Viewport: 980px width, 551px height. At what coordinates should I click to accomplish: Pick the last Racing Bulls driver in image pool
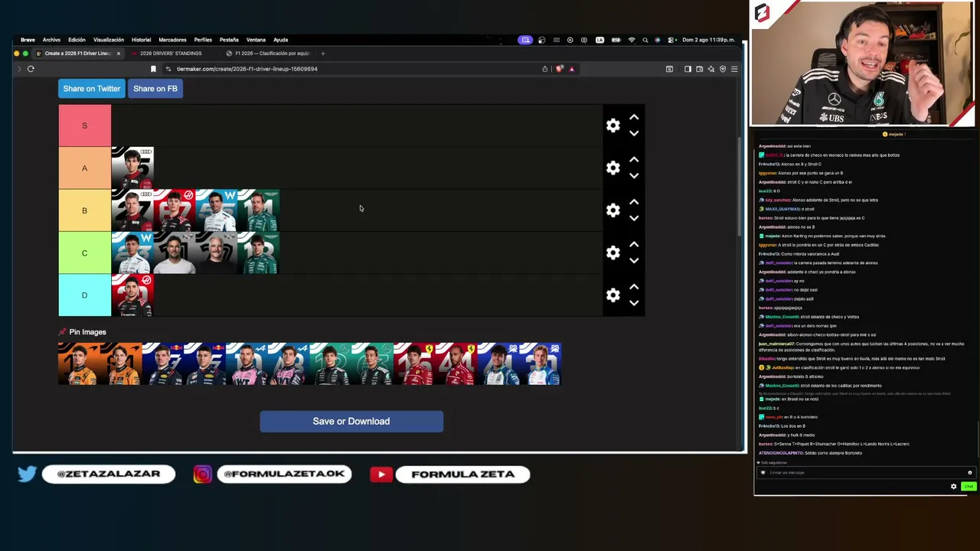pyautogui.click(x=541, y=364)
